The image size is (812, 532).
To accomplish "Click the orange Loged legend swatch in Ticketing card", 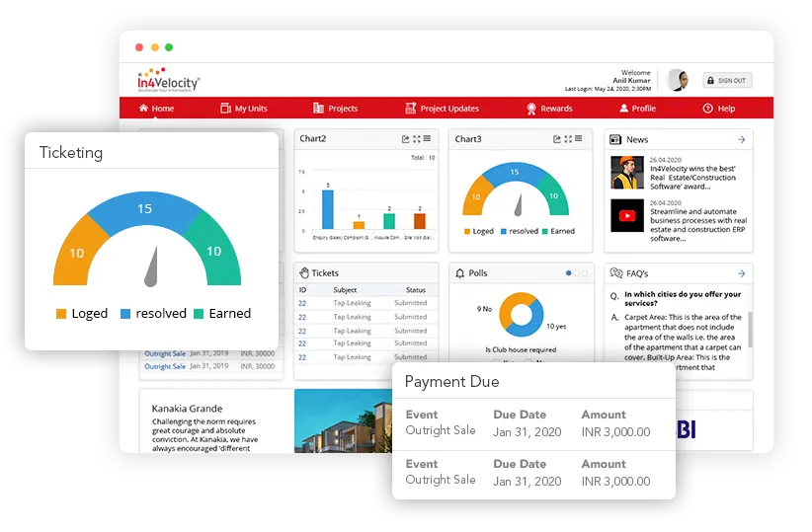I will tap(61, 314).
